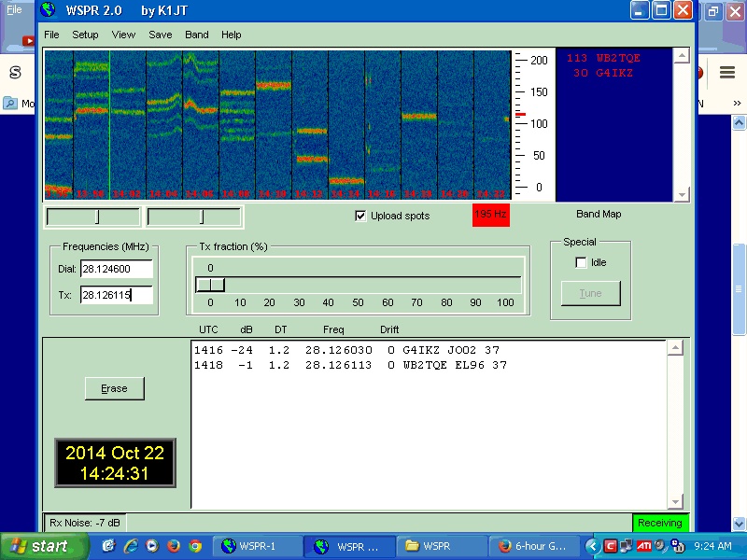This screenshot has height=560, width=747.
Task: Click the Tx frequency input field
Action: 116,295
